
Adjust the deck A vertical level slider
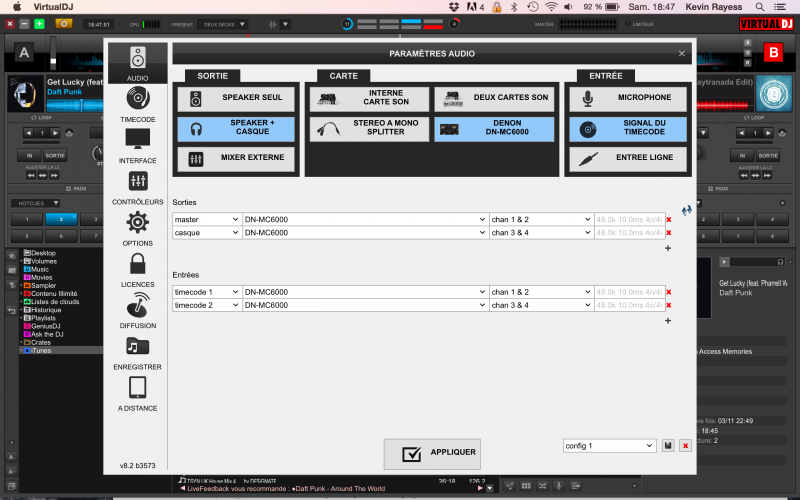[53, 54]
